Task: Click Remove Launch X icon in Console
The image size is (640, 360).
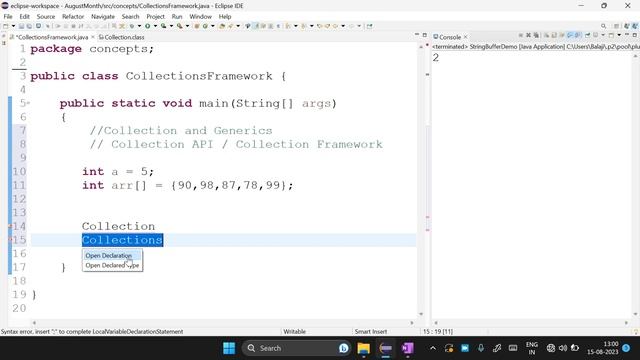Action: click(529, 36)
